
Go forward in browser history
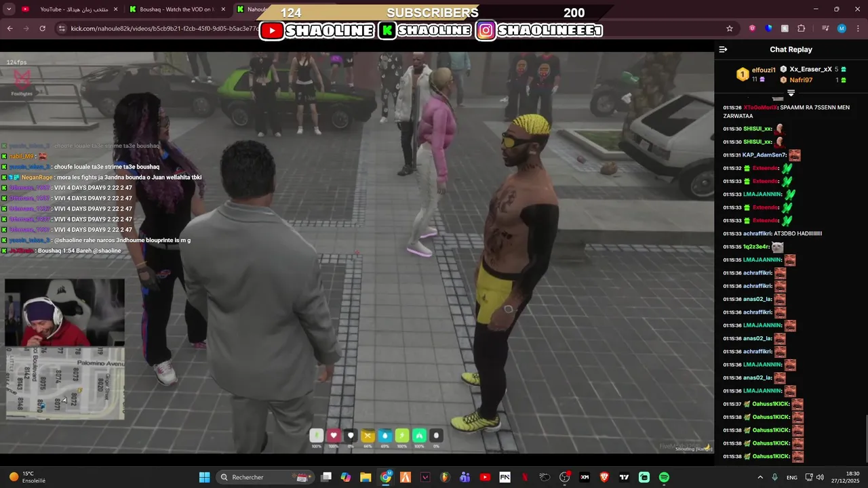point(26,28)
